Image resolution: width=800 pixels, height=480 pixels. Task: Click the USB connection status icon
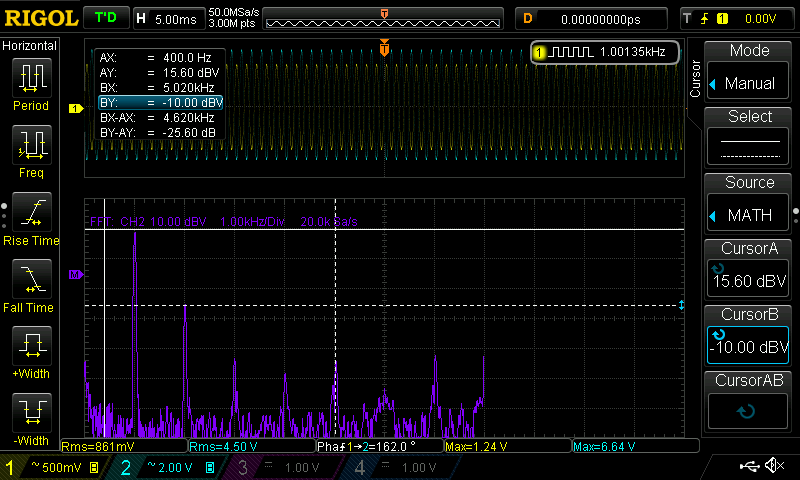pyautogui.click(x=749, y=465)
